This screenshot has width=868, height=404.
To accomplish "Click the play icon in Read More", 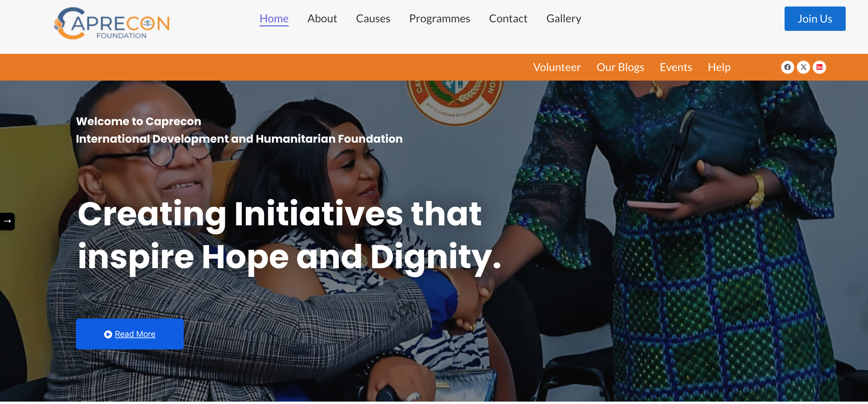I will (x=108, y=334).
